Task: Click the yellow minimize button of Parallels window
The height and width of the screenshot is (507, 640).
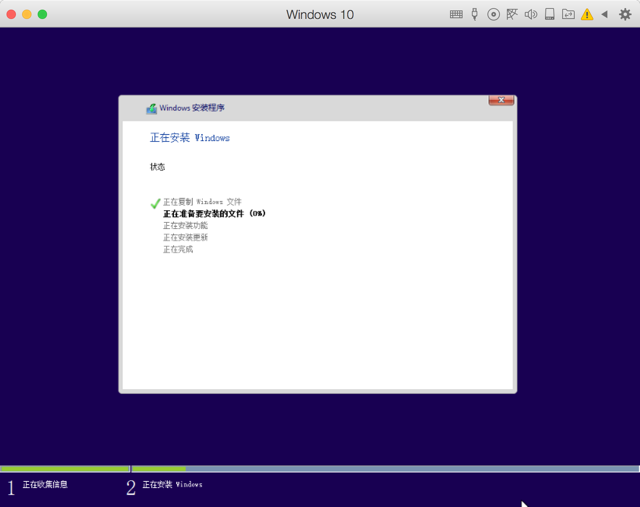Action: pyautogui.click(x=27, y=15)
